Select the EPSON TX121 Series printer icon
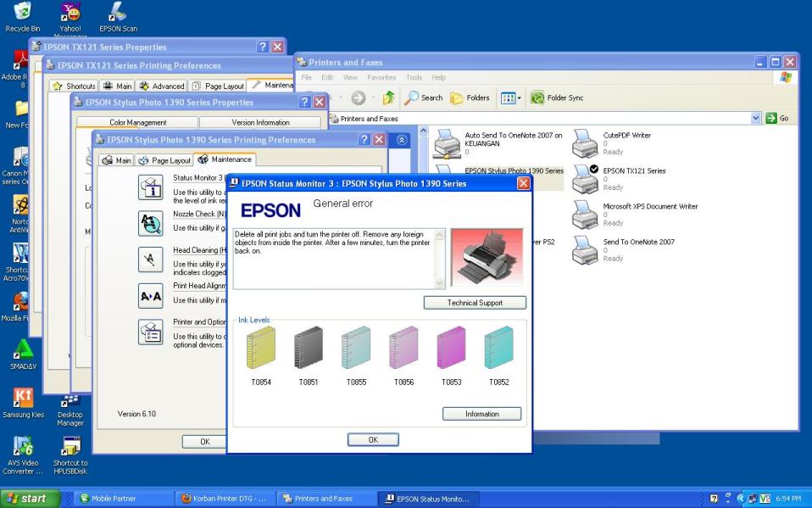Screen dimensions: 812x508 pyautogui.click(x=585, y=179)
